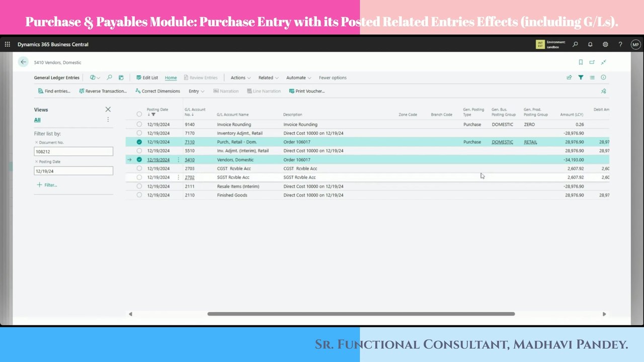Click the horizontal scrollbar thumb
This screenshot has height=362, width=644.
pos(361,314)
